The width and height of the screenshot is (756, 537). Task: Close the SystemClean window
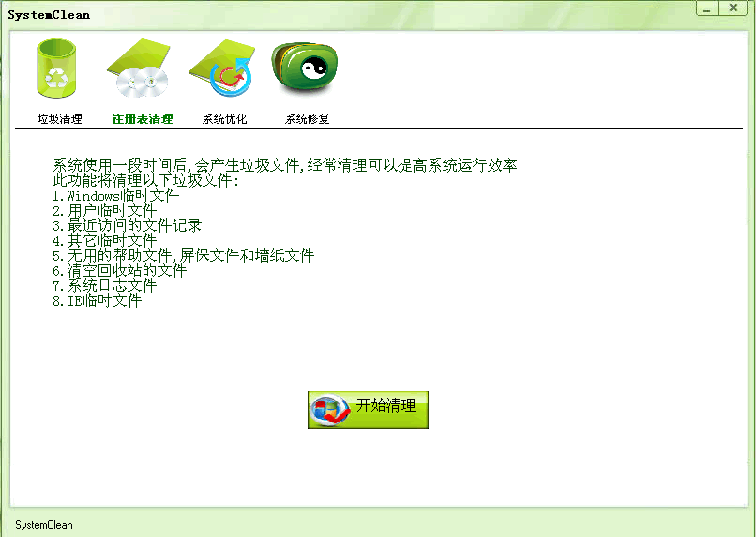pos(733,8)
